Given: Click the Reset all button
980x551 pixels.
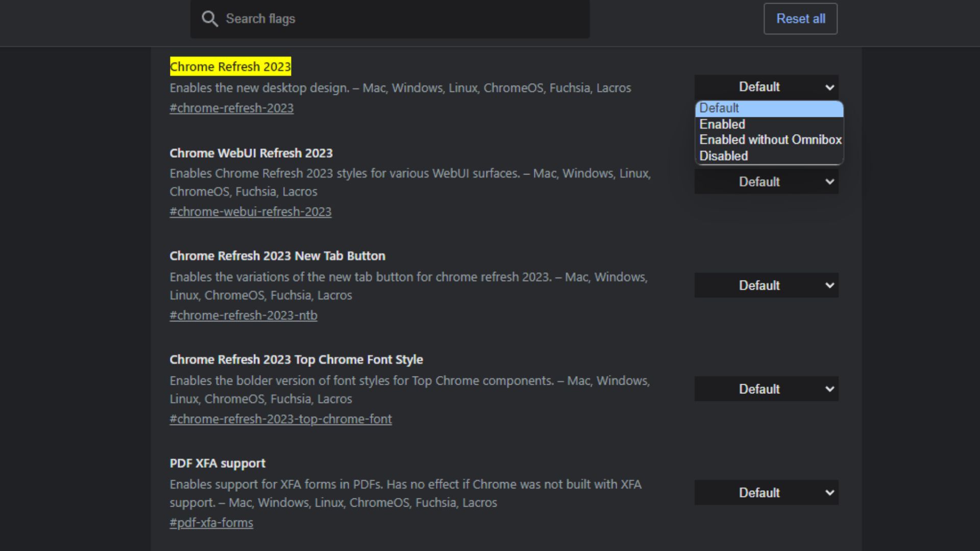Looking at the screenshot, I should point(800,19).
